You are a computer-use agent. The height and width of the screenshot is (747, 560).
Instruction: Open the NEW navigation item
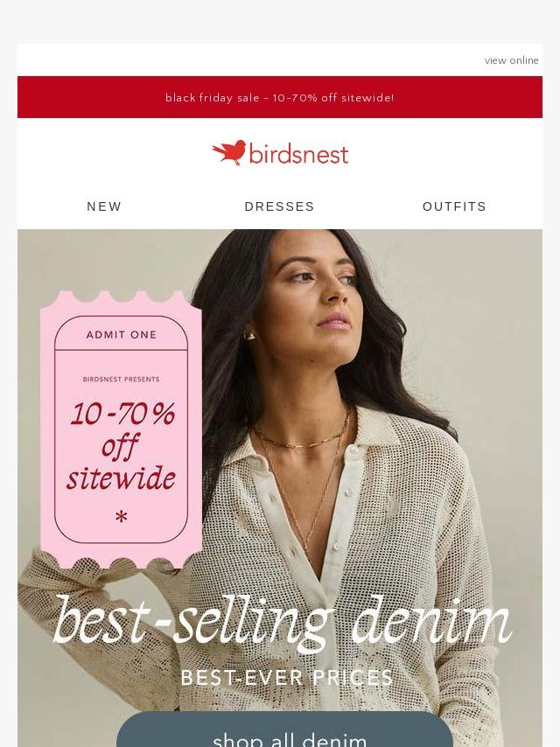104,206
